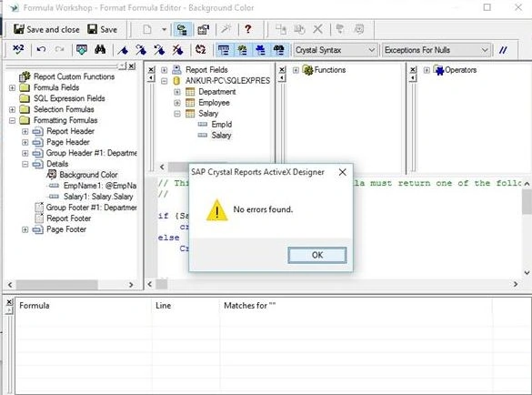Expand the Operators tree
The height and width of the screenshot is (395, 532).
(x=427, y=70)
